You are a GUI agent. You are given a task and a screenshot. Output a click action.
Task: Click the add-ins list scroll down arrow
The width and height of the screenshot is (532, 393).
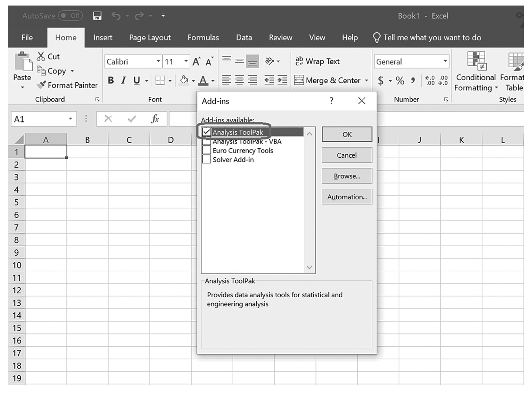coord(309,267)
